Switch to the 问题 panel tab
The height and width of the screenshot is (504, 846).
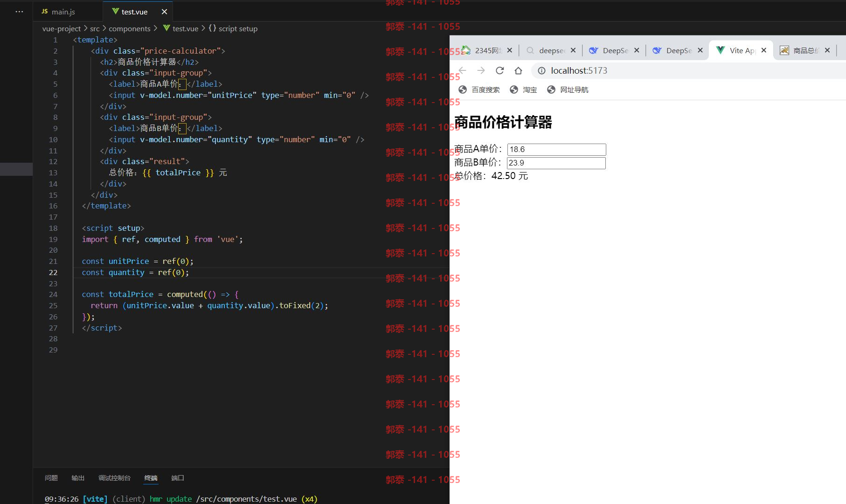51,478
